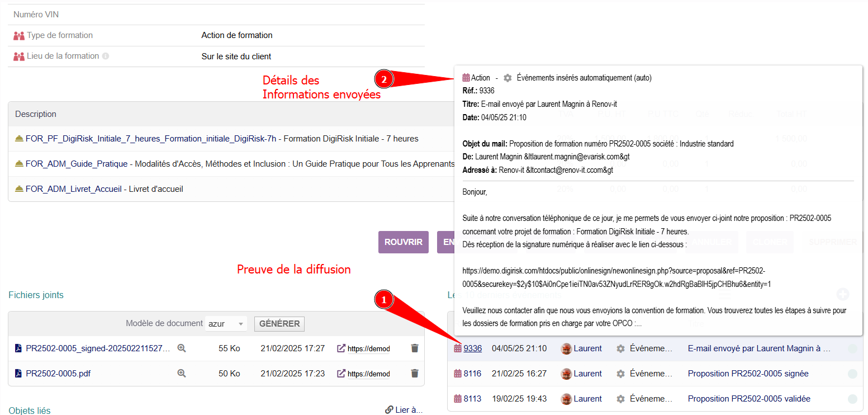Click Laurent's avatar on the 04/05/25 event
Image resolution: width=868 pixels, height=415 pixels.
click(x=566, y=348)
